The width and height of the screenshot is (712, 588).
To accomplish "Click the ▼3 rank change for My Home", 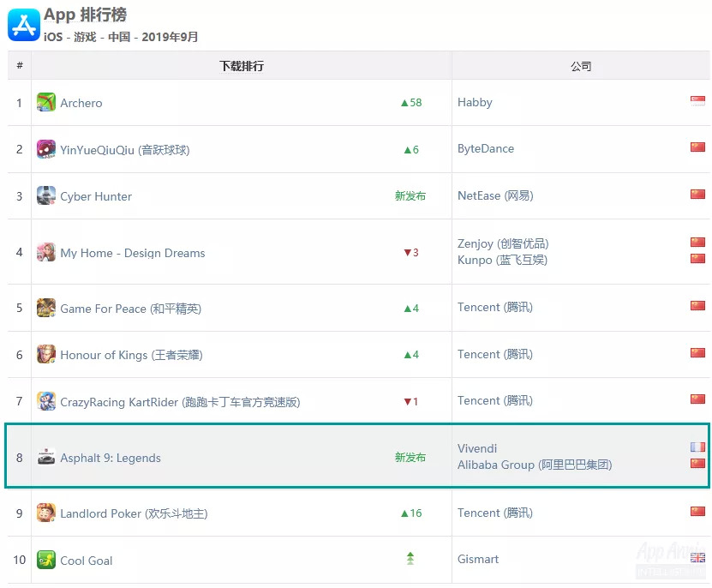I will click(x=411, y=252).
